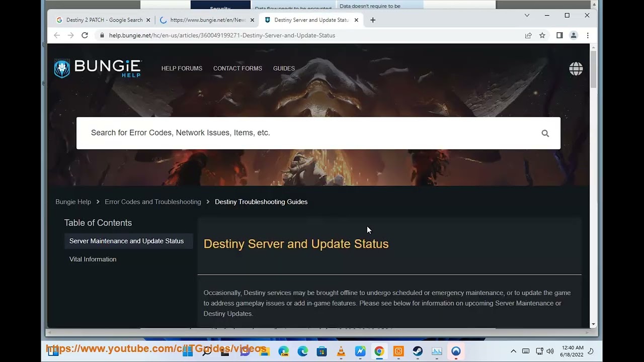Open the notification moon icon
The image size is (644, 362).
click(x=591, y=351)
